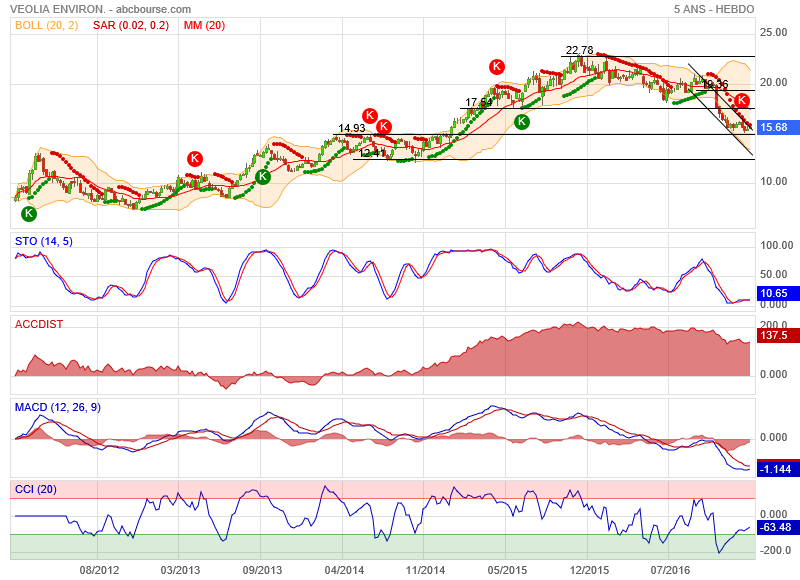This screenshot has height=580, width=800.
Task: Click the 07/2016 date axis label
Action: click(670, 570)
